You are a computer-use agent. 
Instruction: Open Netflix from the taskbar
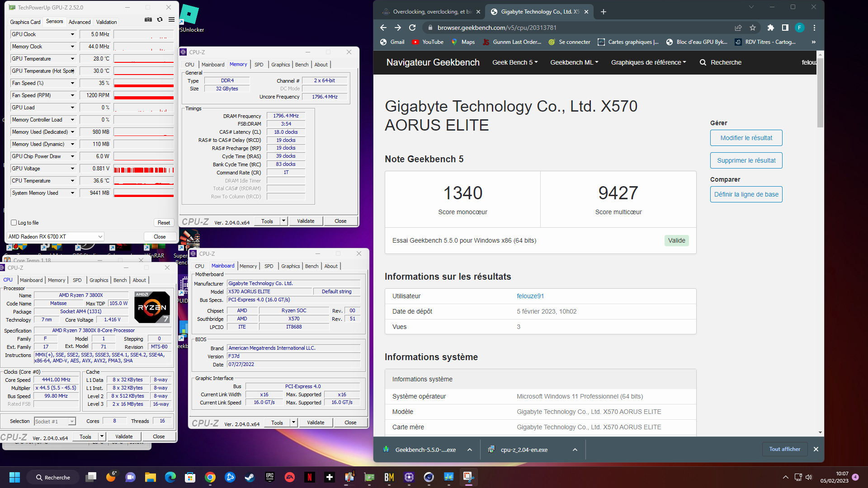click(310, 477)
